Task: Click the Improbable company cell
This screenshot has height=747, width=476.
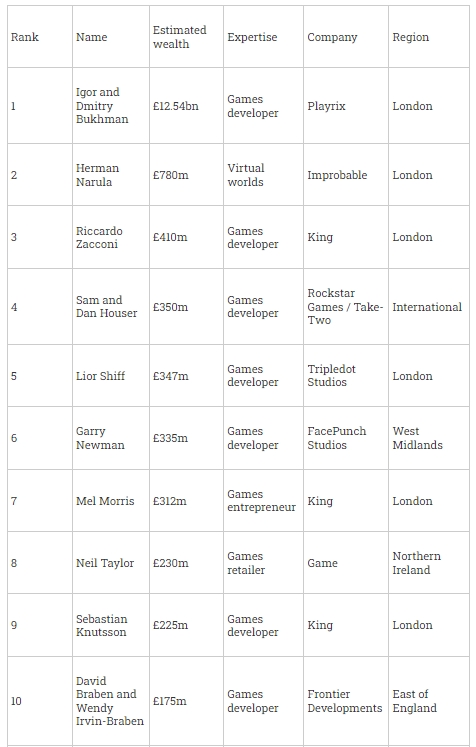Action: coord(346,174)
